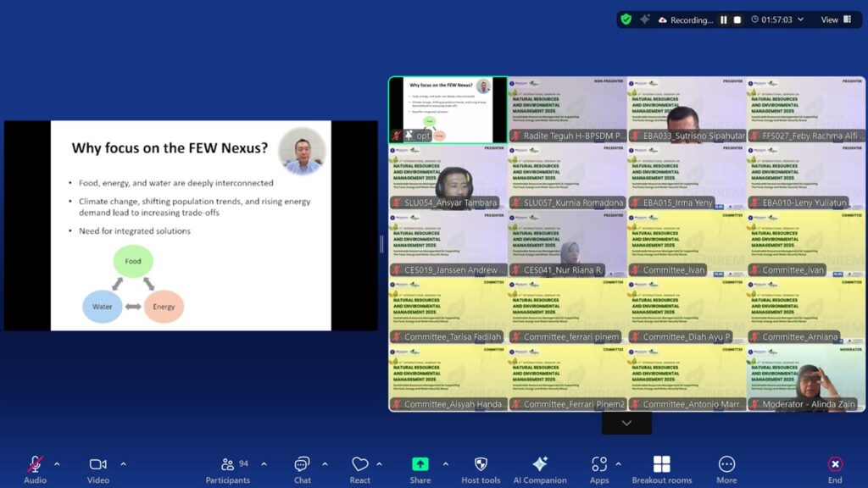
Task: Pause the meeting recording
Action: coord(724,19)
